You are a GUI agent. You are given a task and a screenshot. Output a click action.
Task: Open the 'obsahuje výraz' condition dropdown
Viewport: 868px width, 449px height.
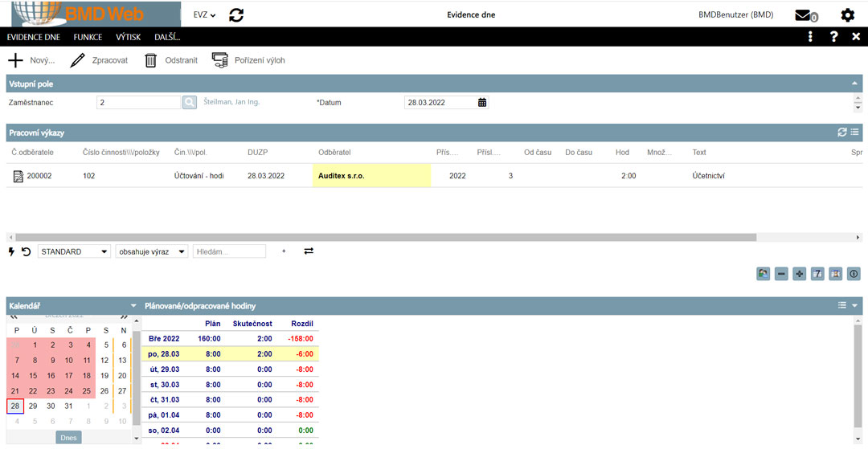tap(151, 251)
